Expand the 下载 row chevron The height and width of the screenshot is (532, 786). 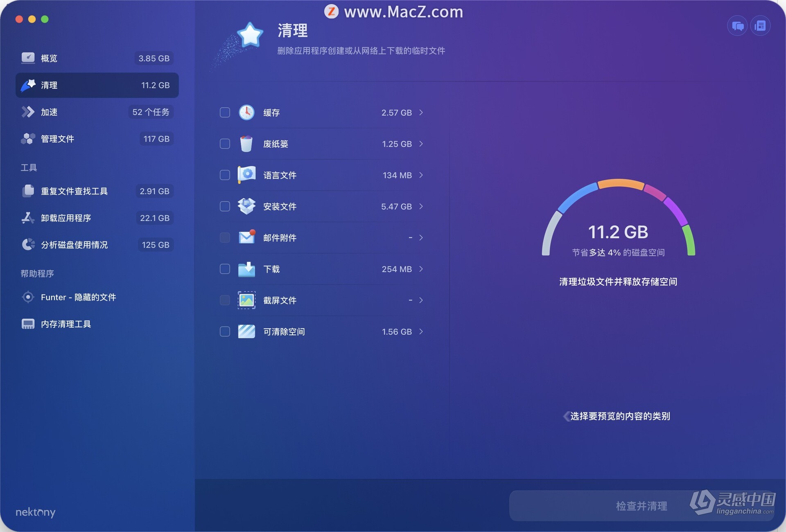click(421, 269)
